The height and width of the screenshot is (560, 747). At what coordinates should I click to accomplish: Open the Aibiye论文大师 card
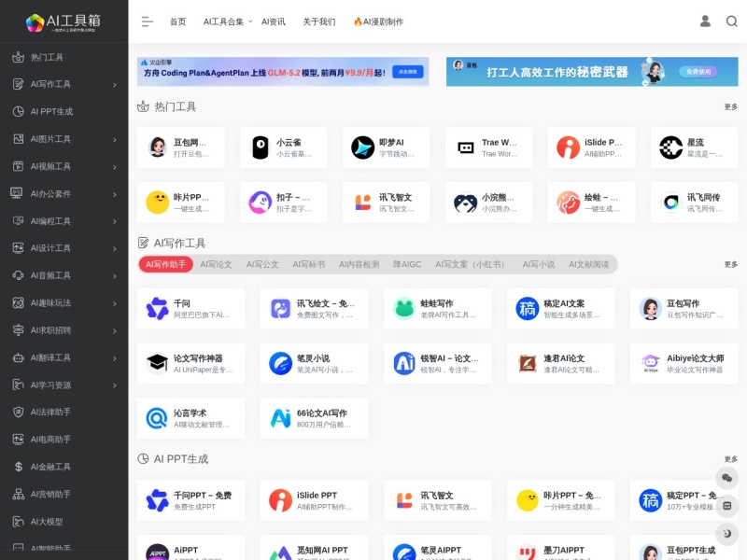coord(684,363)
